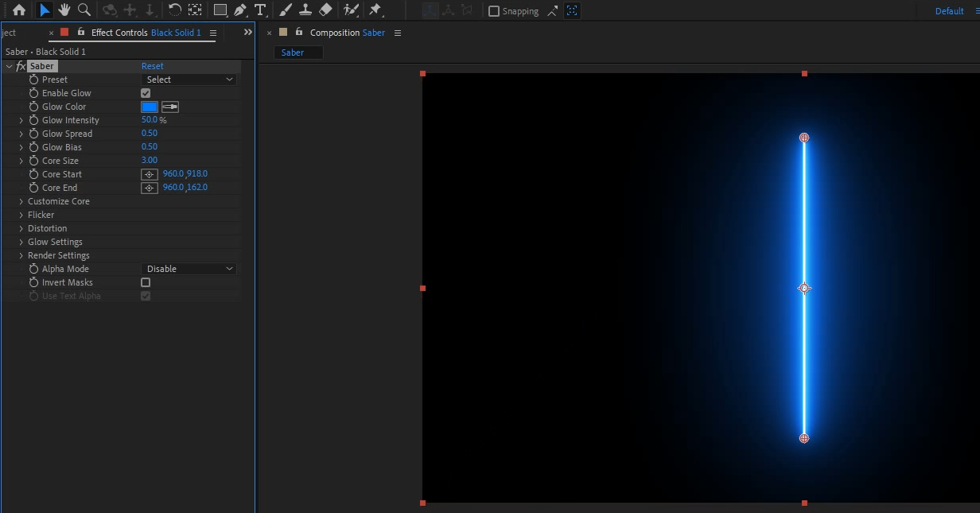The width and height of the screenshot is (980, 513).
Task: Switch to the Composition Saber tab
Action: (348, 33)
